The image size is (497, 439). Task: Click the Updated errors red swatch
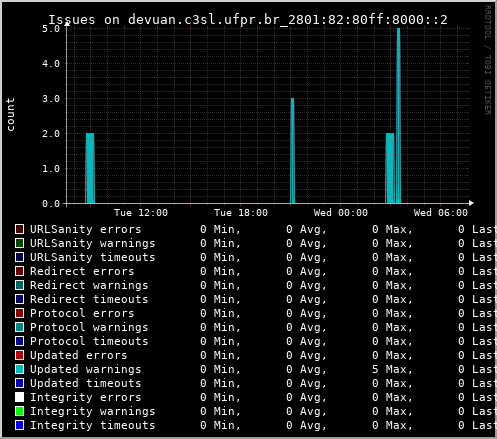[19, 355]
